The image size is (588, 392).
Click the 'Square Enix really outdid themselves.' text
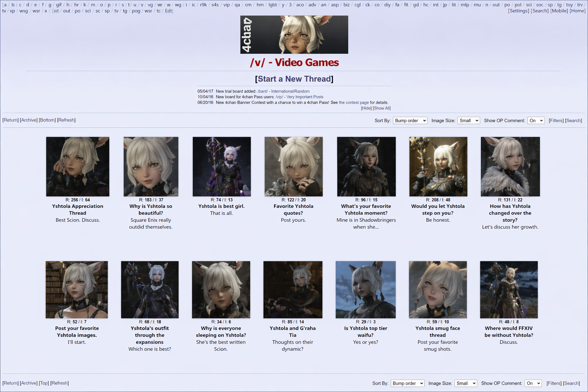point(151,224)
